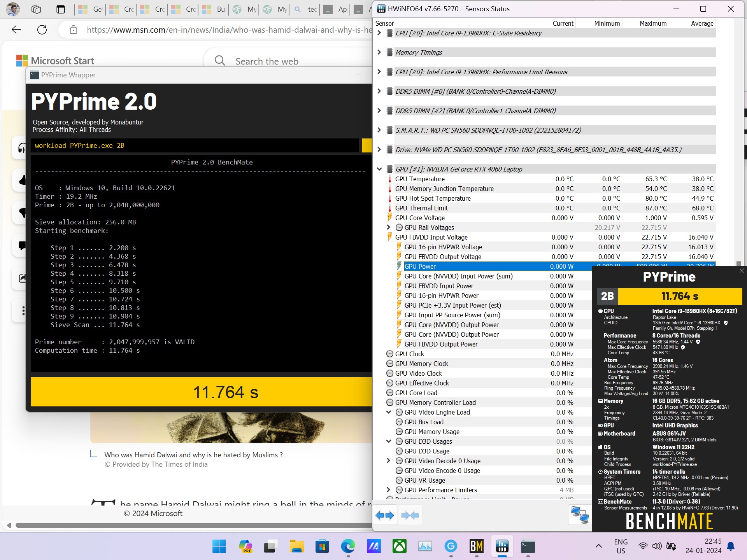Select the GPU Core Load row
The image size is (747, 560).
488,393
